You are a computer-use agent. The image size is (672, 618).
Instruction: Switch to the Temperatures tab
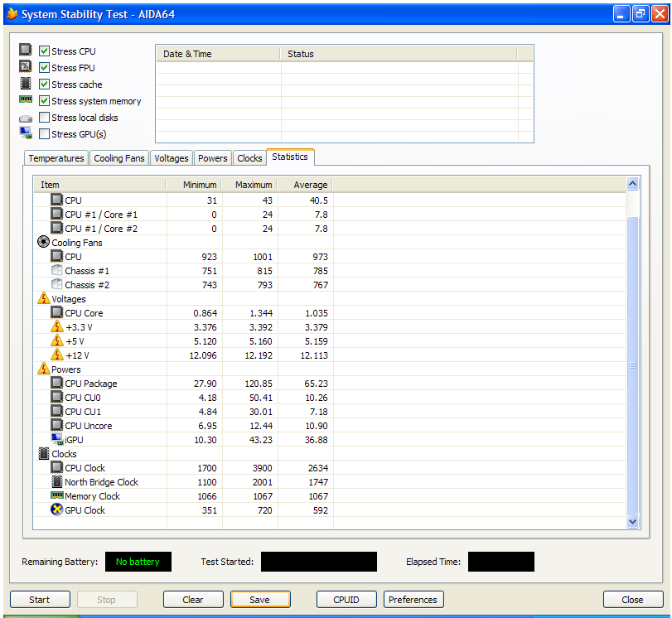pyautogui.click(x=56, y=158)
